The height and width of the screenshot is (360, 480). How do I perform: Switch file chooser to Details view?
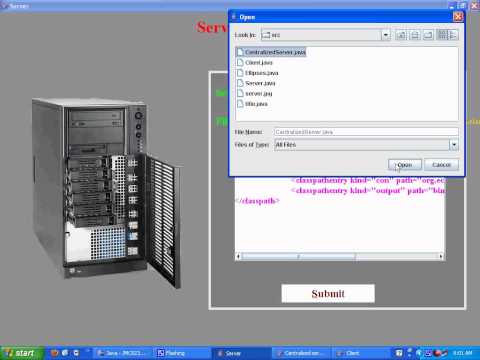pyautogui.click(x=453, y=35)
